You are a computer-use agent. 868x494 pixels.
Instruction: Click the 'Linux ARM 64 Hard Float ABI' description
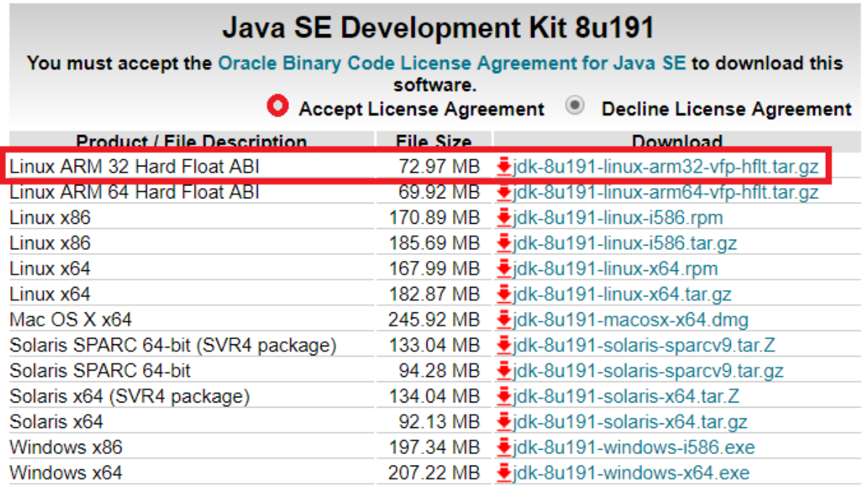(x=134, y=193)
